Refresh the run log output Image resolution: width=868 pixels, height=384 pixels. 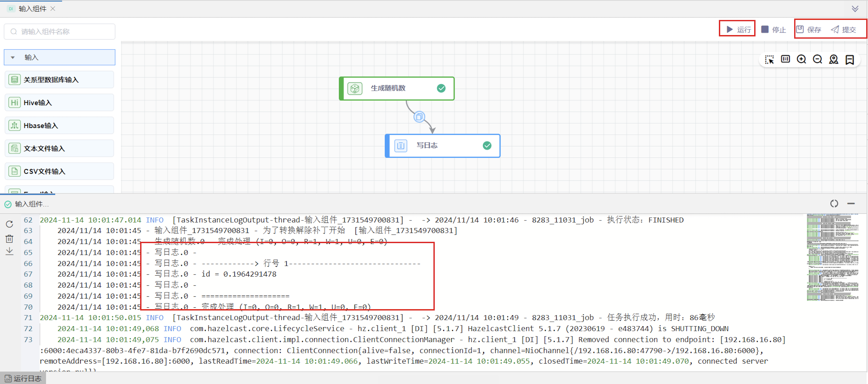(x=9, y=224)
